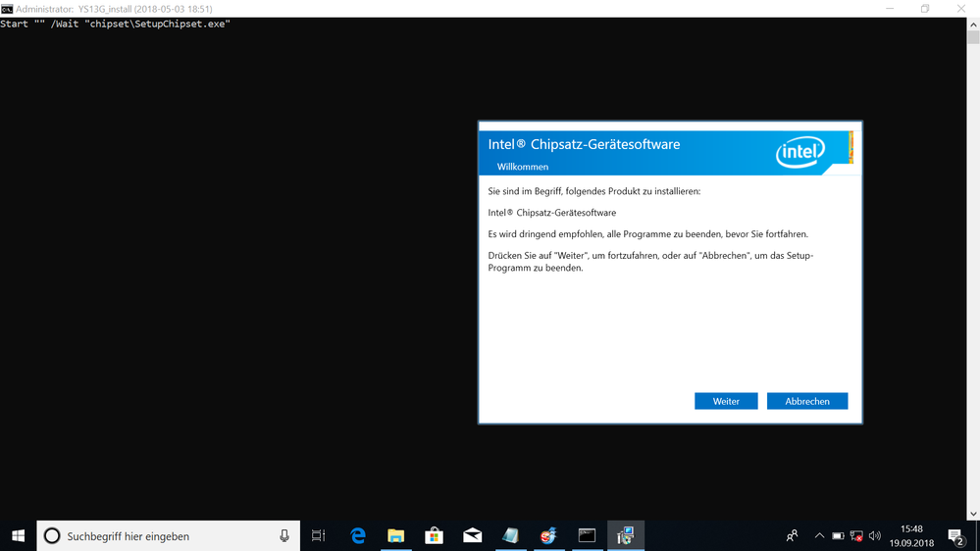The image size is (980, 551).
Task: Close the Administrator command prompt window
Action: 961,9
